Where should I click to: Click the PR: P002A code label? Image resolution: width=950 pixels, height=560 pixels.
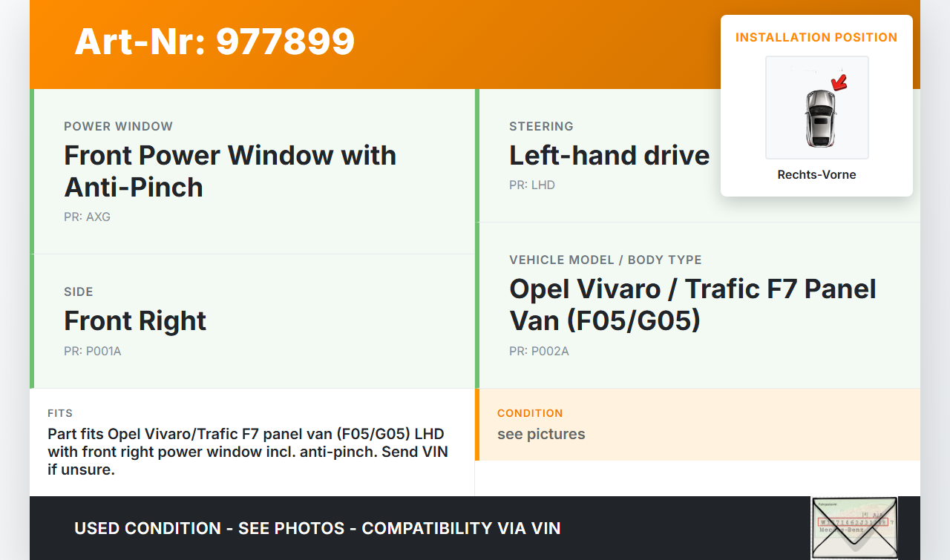click(x=539, y=352)
